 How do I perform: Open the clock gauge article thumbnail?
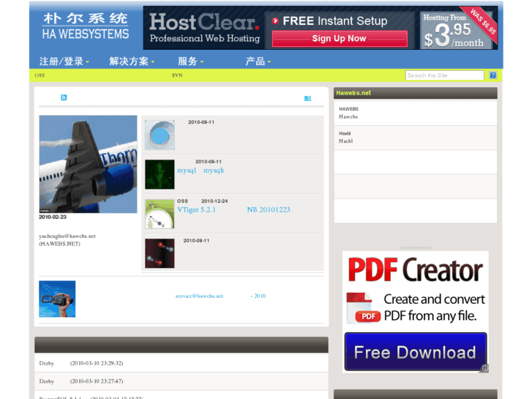pyautogui.click(x=160, y=214)
